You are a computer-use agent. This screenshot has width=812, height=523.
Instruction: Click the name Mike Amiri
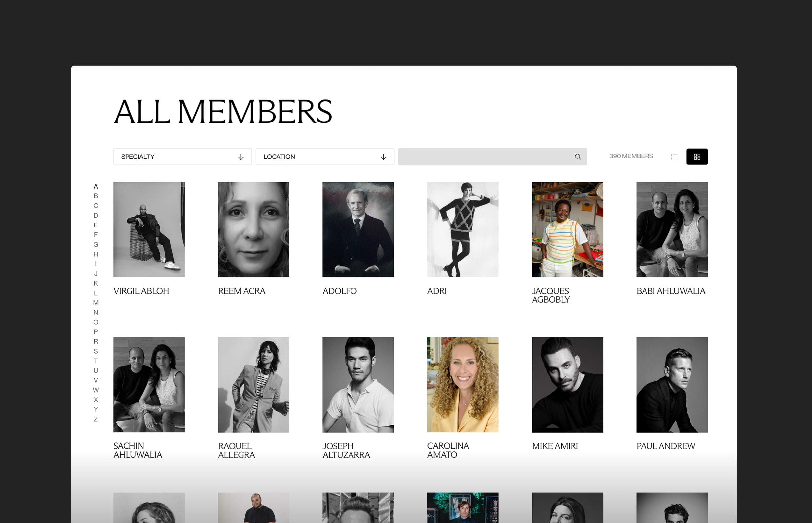point(555,446)
